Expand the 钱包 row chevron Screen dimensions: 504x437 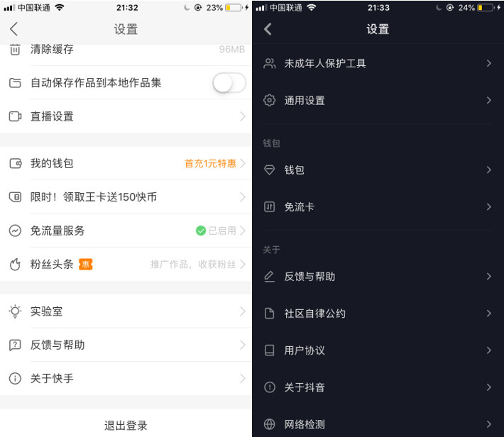(x=488, y=170)
